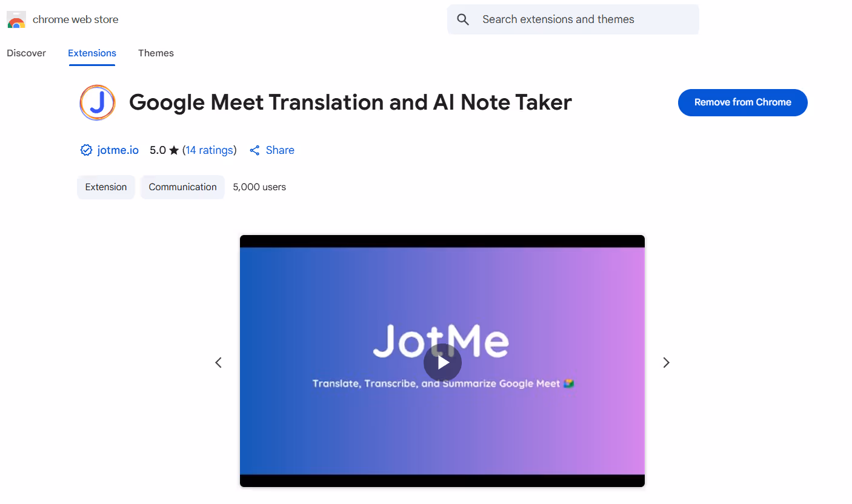The height and width of the screenshot is (504, 852).
Task: Click Remove from Chrome button
Action: pyautogui.click(x=742, y=102)
